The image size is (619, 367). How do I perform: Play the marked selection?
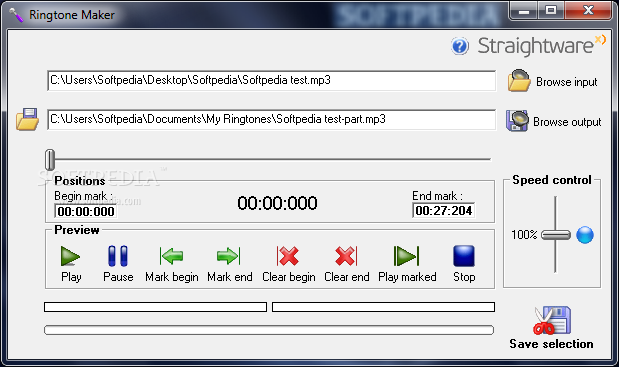[406, 256]
